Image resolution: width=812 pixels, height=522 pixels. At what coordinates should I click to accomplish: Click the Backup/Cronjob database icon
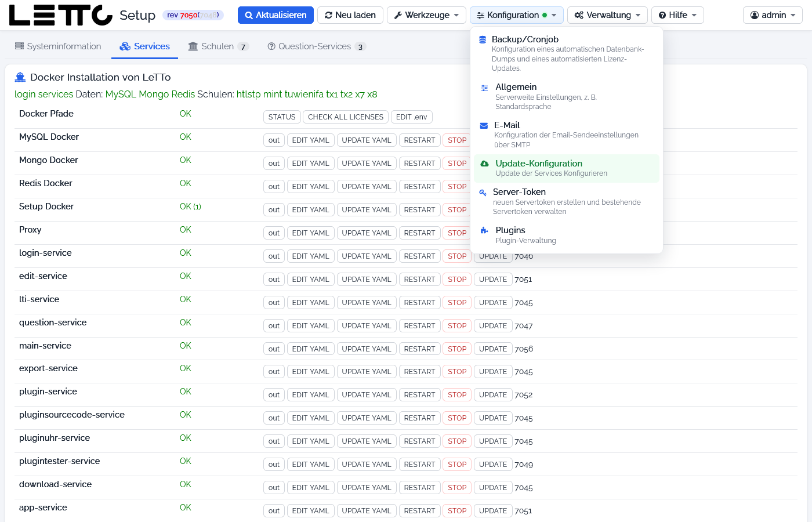483,39
